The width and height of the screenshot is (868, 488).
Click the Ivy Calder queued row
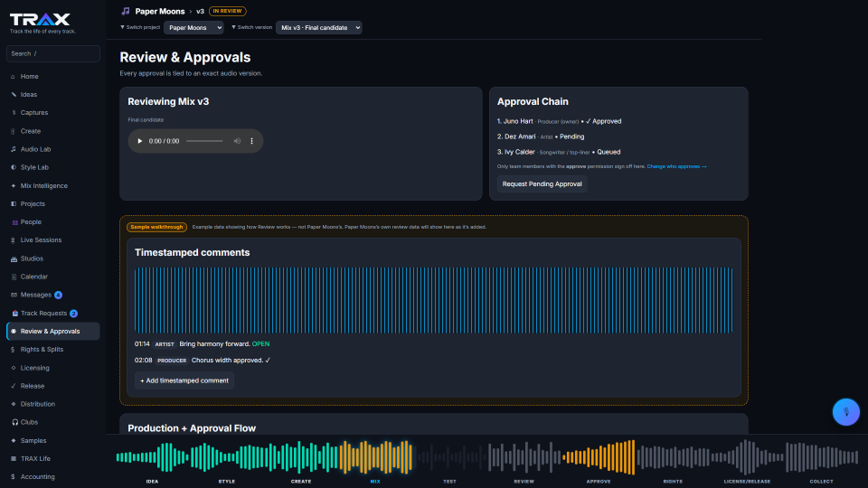[x=559, y=152]
